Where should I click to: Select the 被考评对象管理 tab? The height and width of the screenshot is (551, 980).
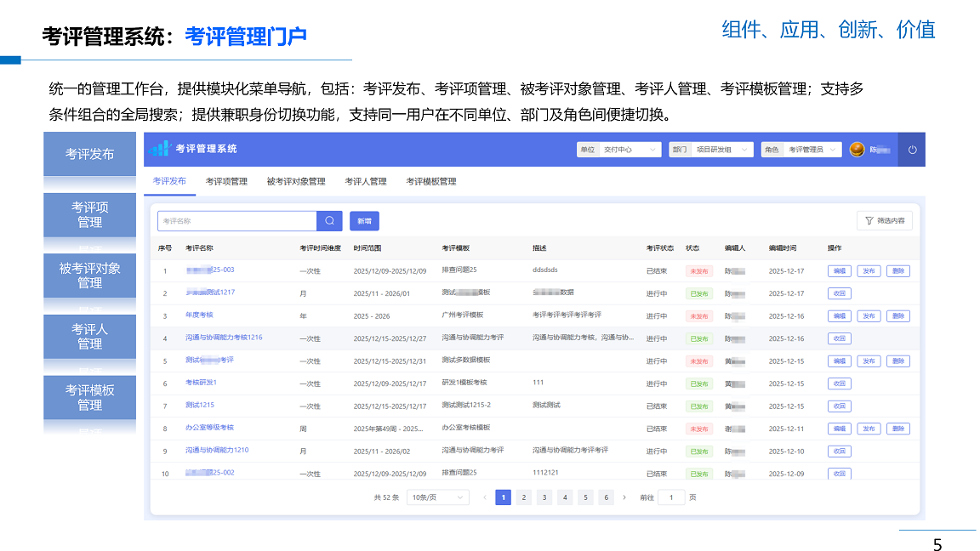coord(296,181)
